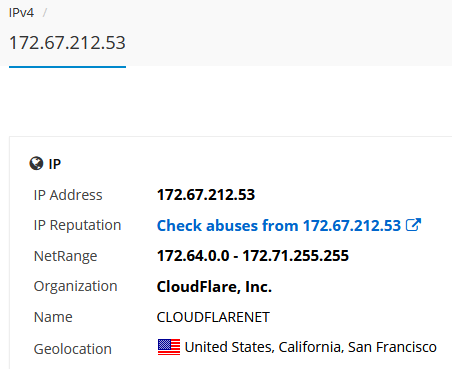Click the NetRange value 172.64.0.0 - 172.71.255.255
This screenshot has width=452, height=369.
coord(253,256)
